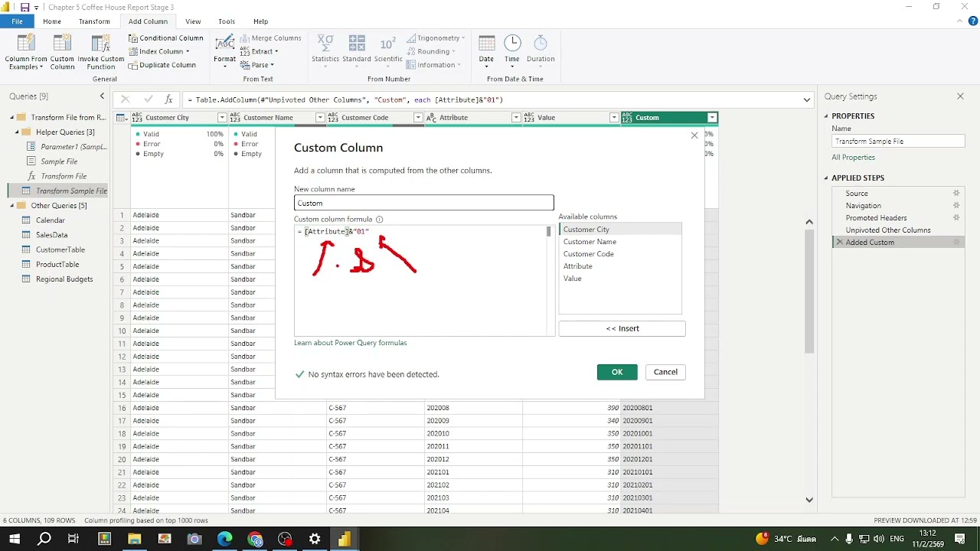Close Query Settings pane
This screenshot has height=551, width=980.
[x=960, y=96]
